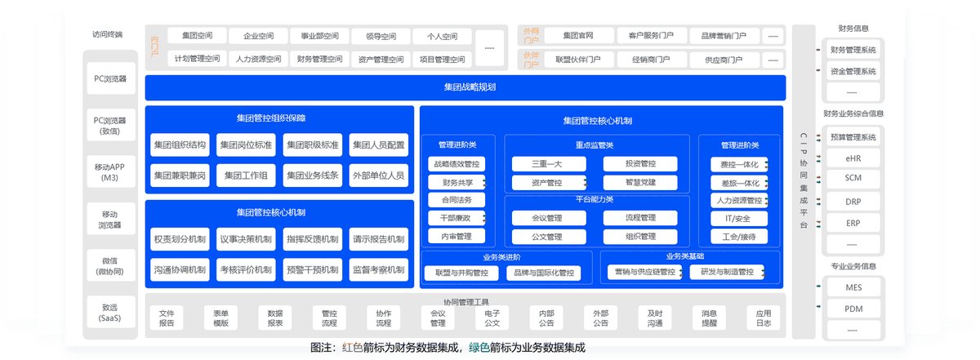Click the eHR system box
980x360 pixels.
[852, 158]
